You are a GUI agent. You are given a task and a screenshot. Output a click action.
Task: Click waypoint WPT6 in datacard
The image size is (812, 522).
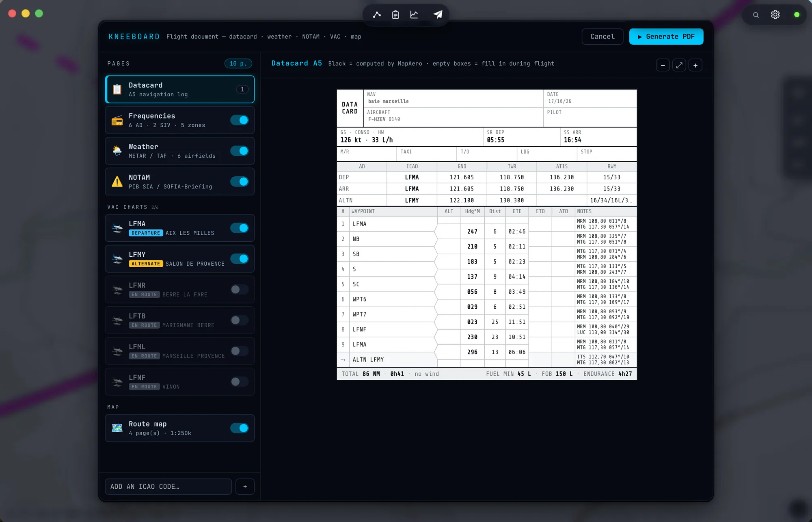[x=359, y=299]
